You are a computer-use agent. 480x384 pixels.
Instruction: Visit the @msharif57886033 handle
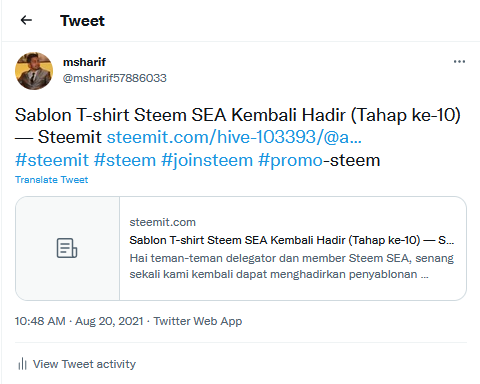pyautogui.click(x=115, y=78)
